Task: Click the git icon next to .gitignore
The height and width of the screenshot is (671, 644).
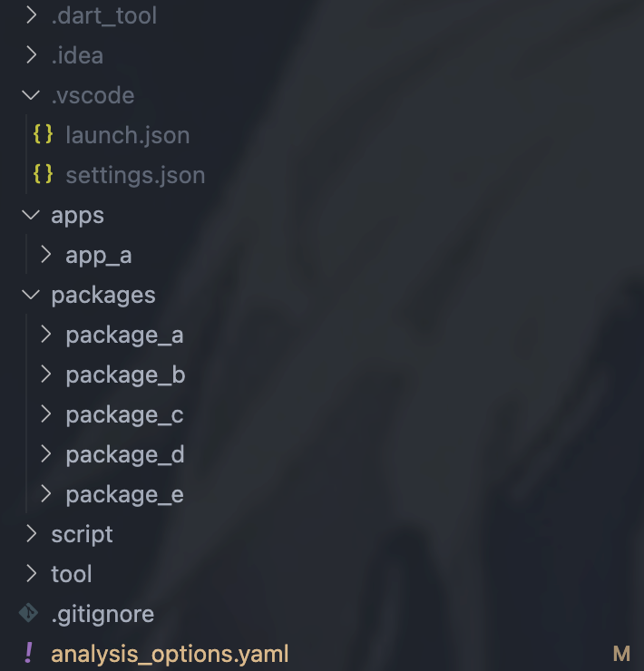Action: pos(29,613)
